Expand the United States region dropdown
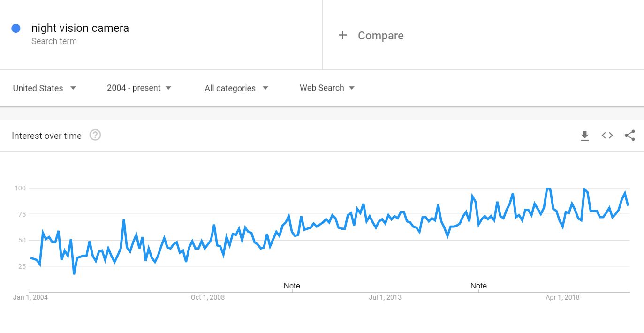644x333 pixels. [x=45, y=88]
